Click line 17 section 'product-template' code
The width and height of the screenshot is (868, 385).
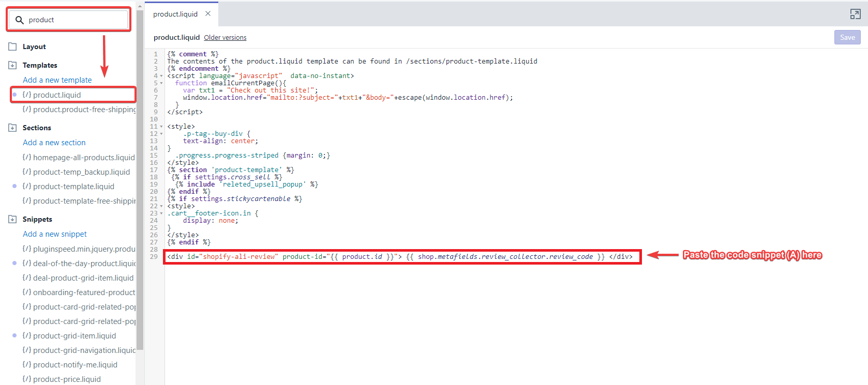coord(231,170)
